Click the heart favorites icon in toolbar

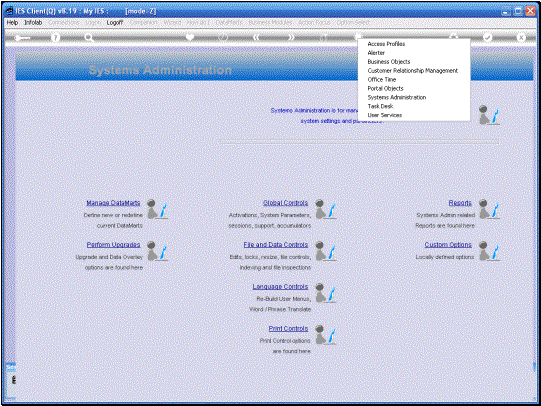(190, 37)
